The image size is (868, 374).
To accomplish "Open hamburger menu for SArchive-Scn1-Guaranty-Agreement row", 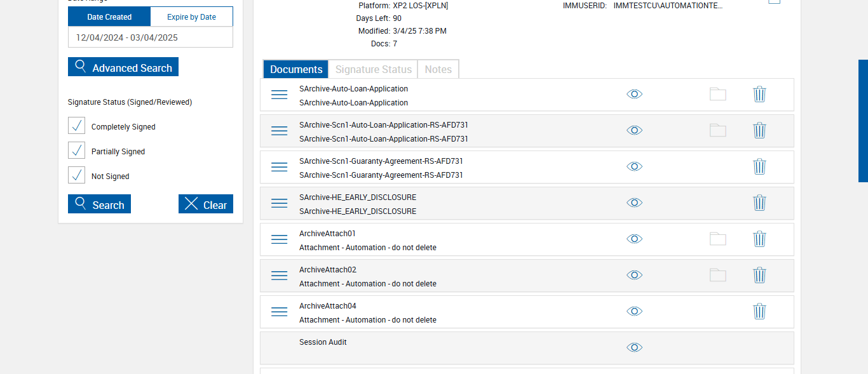I will [x=280, y=167].
